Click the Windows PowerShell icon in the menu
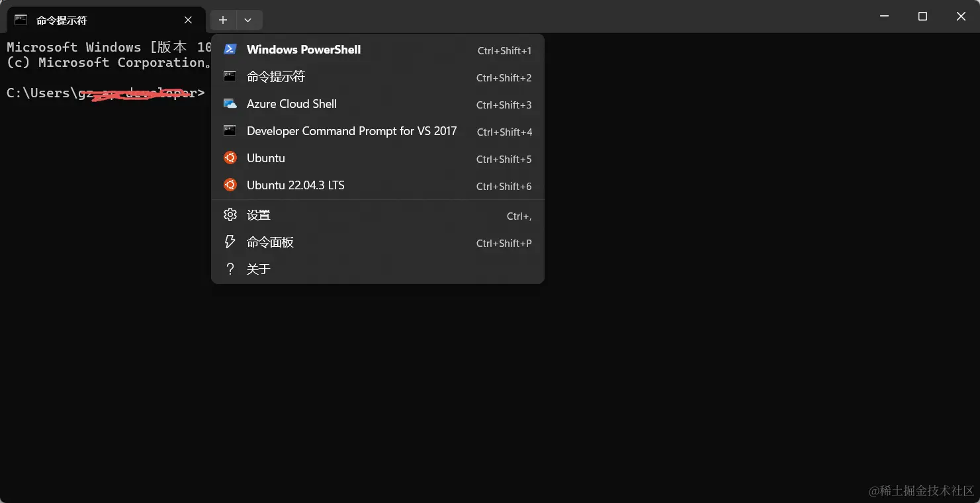This screenshot has height=503, width=980. [x=230, y=50]
